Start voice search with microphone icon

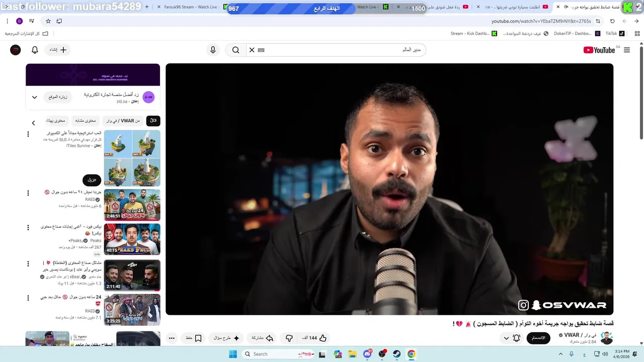point(213,50)
